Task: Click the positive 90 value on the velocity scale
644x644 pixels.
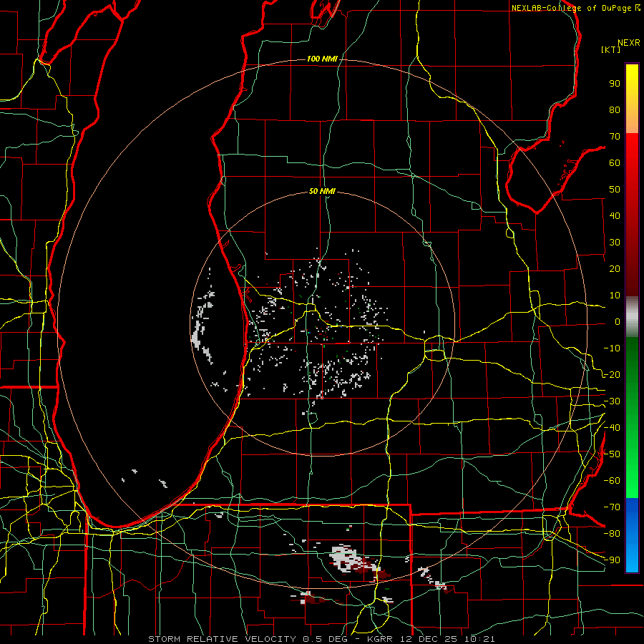Action: click(615, 84)
